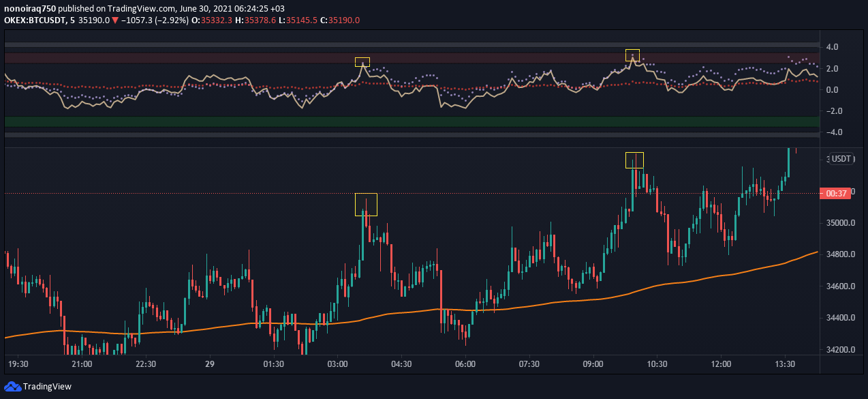Click the 22:30 time axis label
Viewport: 868px width, 399px height.
point(146,364)
